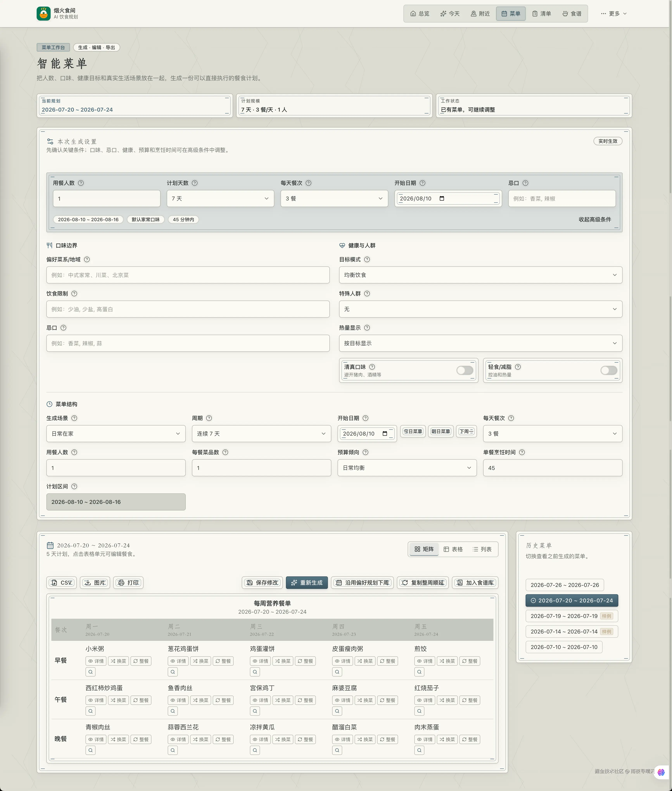
Task: Click help icon beside 目标模式
Action: [x=367, y=260]
